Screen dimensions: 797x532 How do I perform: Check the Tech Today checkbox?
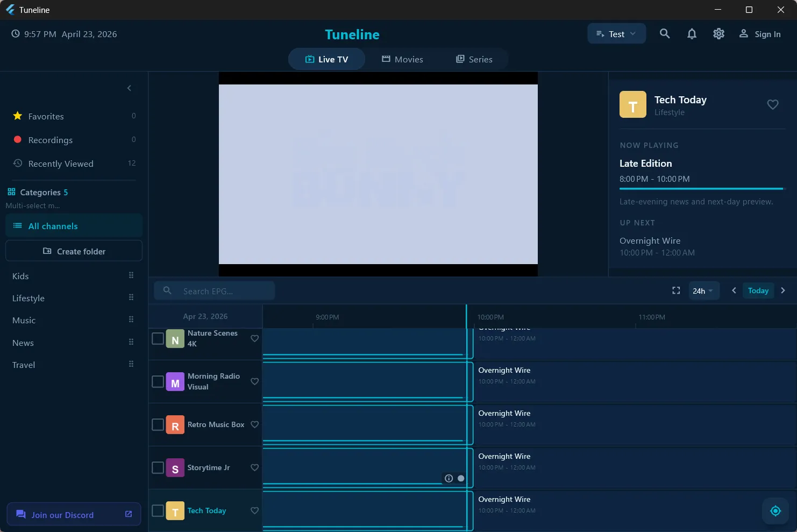point(158,510)
